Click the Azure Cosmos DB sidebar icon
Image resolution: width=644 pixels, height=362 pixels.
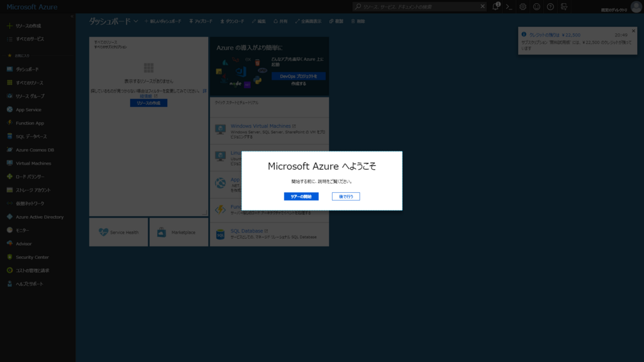click(9, 150)
